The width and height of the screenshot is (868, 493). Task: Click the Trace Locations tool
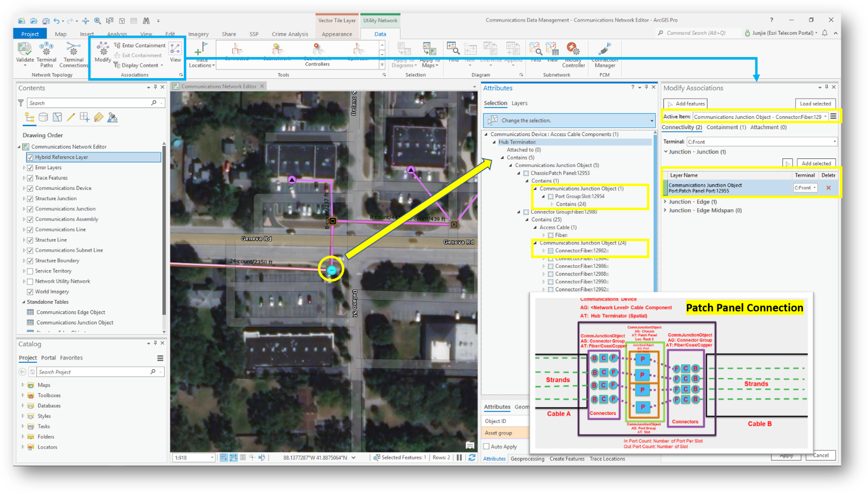[201, 54]
